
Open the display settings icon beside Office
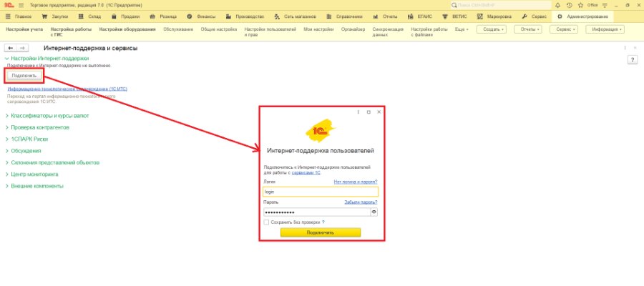point(605,5)
